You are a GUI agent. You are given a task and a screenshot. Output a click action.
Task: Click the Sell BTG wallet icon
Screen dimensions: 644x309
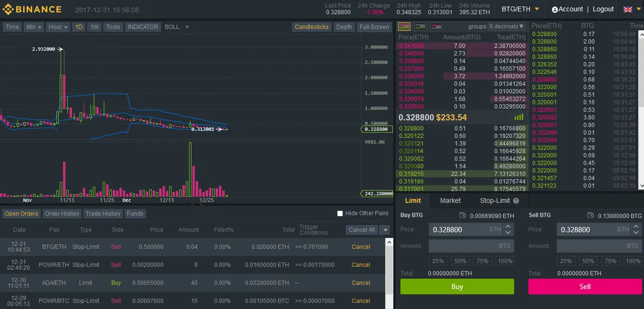click(x=591, y=215)
